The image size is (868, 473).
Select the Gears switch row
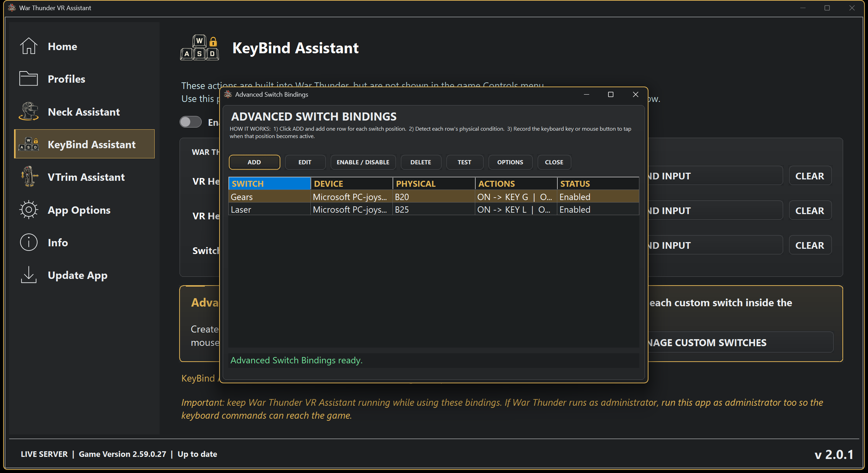point(434,197)
